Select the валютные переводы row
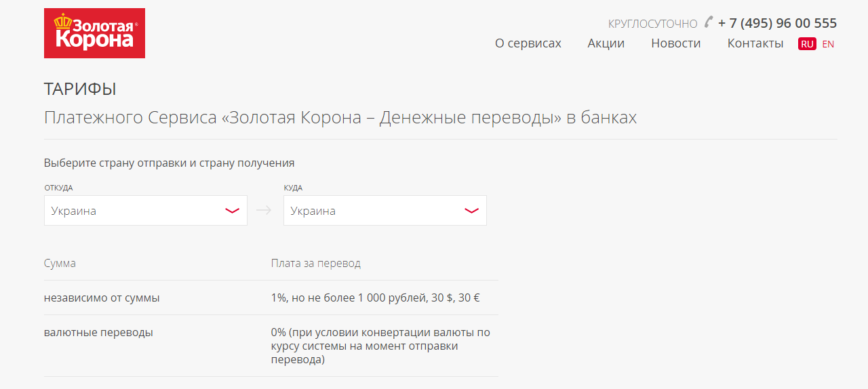The image size is (868, 389). [98, 333]
